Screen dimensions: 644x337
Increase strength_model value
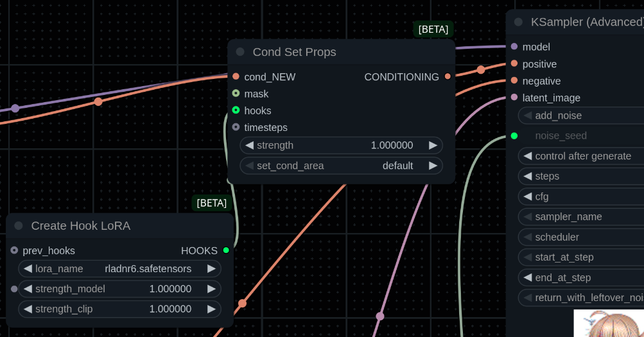click(211, 289)
